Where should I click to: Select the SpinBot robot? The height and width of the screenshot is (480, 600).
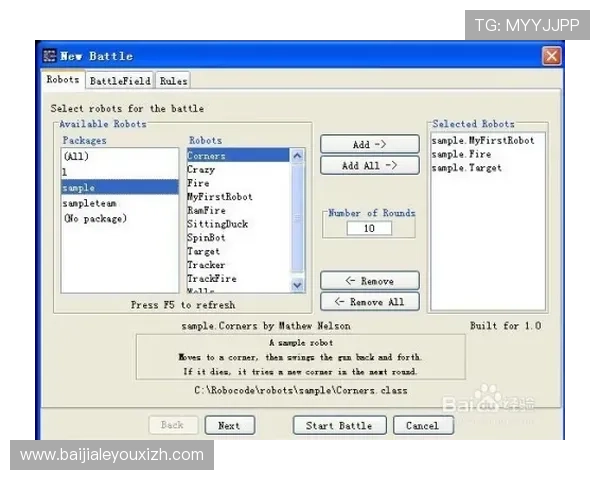pyautogui.click(x=238, y=237)
